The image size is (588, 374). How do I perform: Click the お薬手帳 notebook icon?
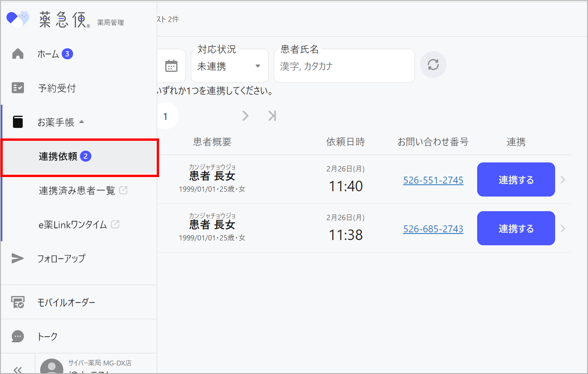coord(18,122)
